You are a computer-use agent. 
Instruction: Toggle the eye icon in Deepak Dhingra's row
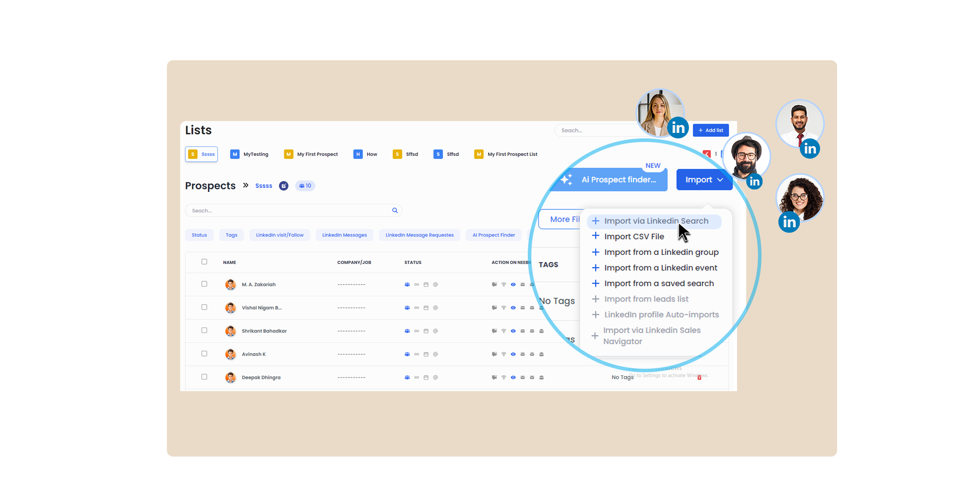tap(513, 378)
